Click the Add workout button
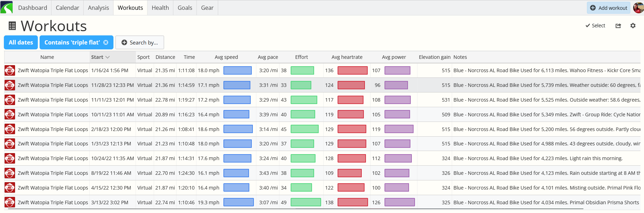The height and width of the screenshot is (213, 644). coord(609,8)
